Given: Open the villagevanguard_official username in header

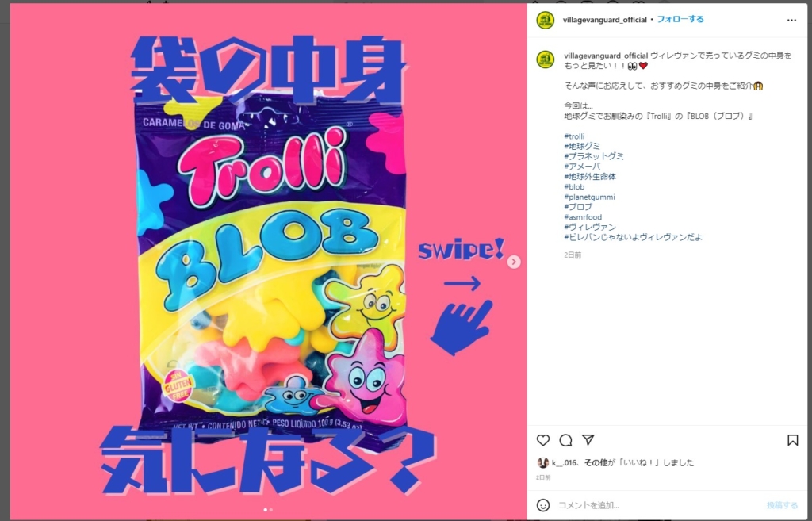Looking at the screenshot, I should tap(604, 20).
